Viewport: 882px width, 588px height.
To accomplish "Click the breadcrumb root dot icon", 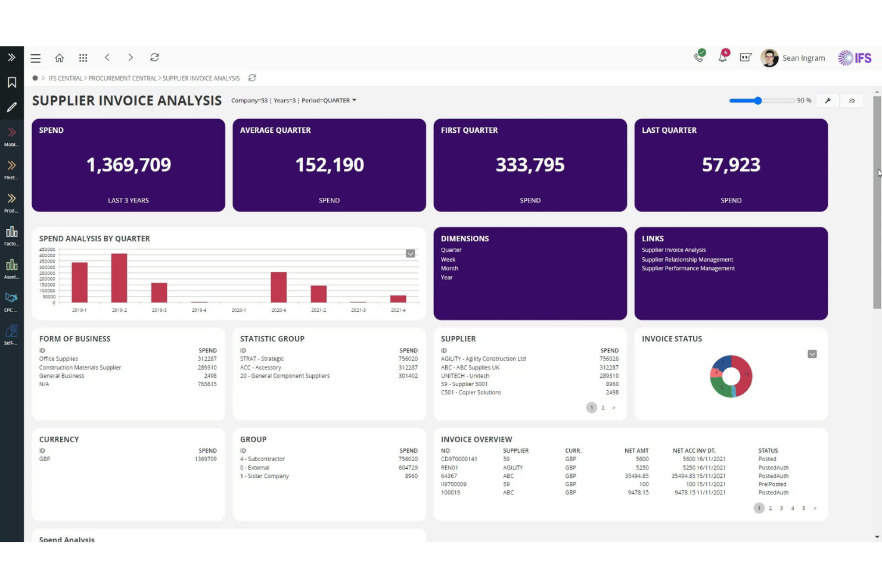I will click(35, 78).
